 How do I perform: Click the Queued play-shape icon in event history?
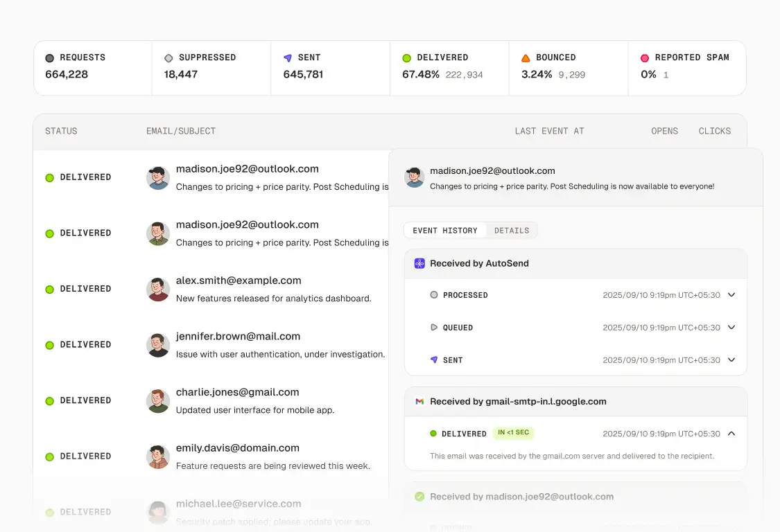[x=434, y=327]
